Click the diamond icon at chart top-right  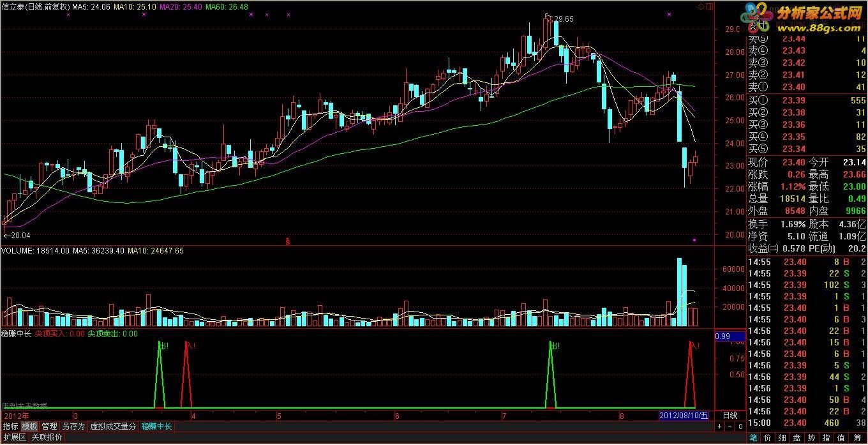click(701, 6)
